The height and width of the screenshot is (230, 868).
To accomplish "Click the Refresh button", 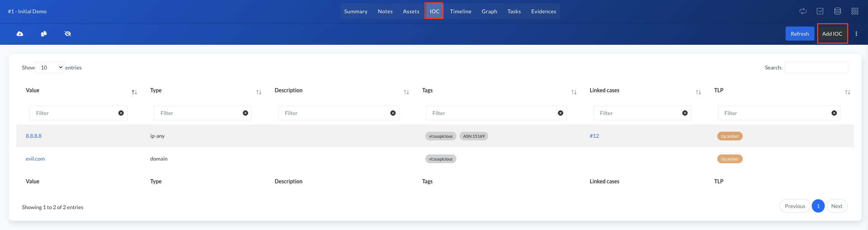I will tap(800, 34).
